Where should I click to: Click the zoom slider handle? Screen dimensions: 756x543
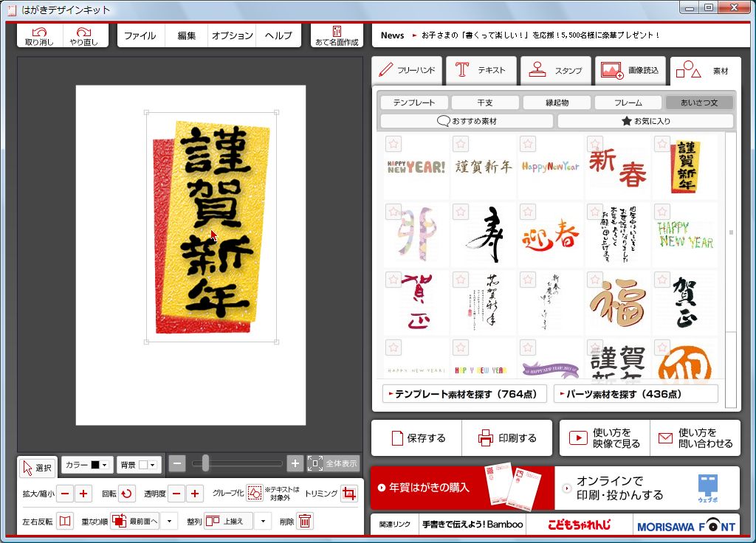205,463
